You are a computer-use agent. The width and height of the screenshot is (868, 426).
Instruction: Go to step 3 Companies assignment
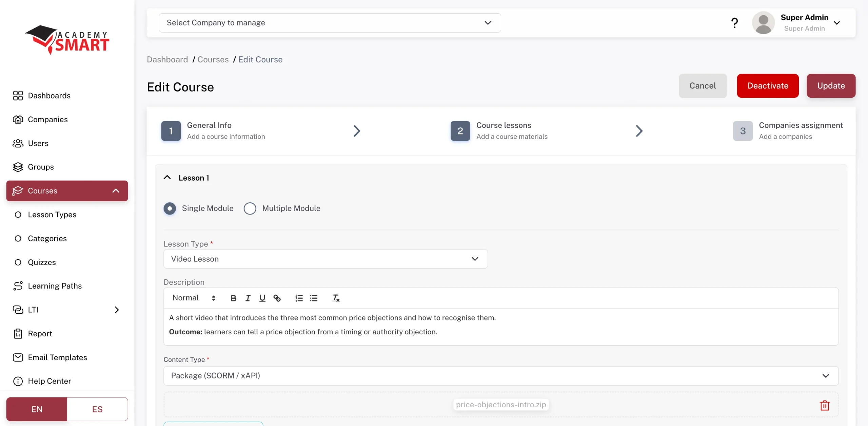(x=788, y=131)
